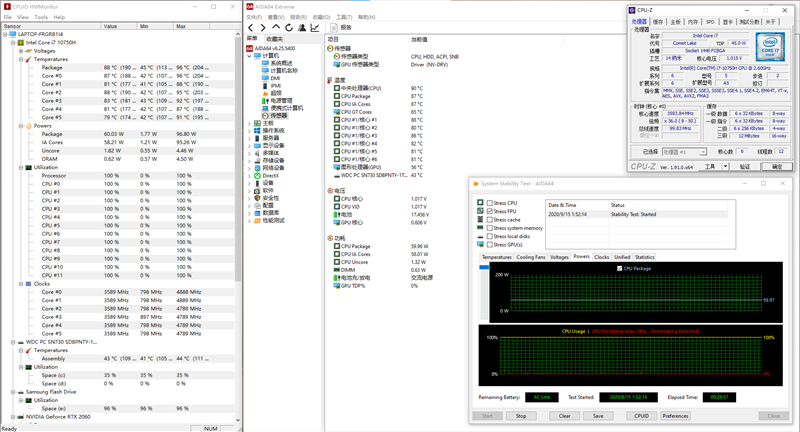Open the SPD tab in CPU-Z
Viewport: 800px width, 432px height.
(710, 22)
